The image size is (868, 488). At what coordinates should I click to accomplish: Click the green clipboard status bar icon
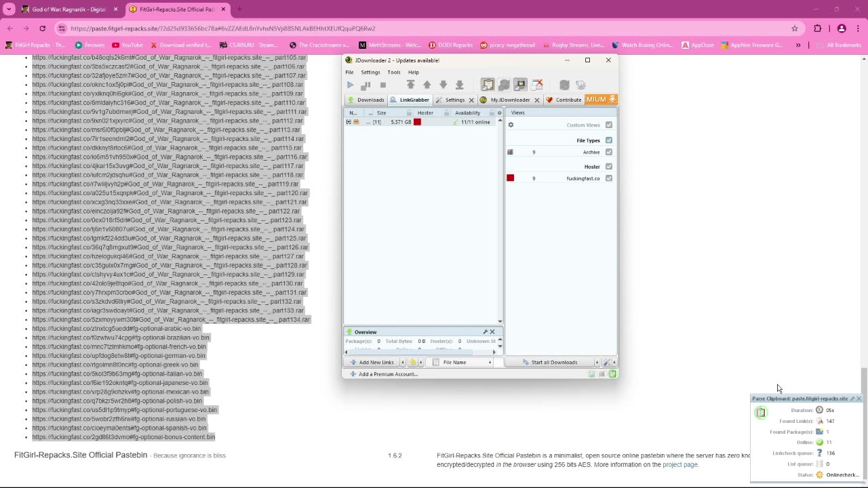[612, 374]
